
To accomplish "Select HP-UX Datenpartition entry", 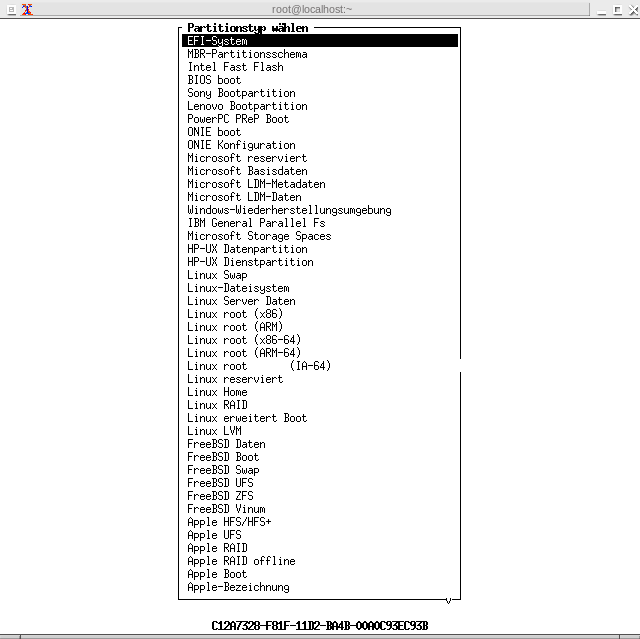I will pos(247,249).
